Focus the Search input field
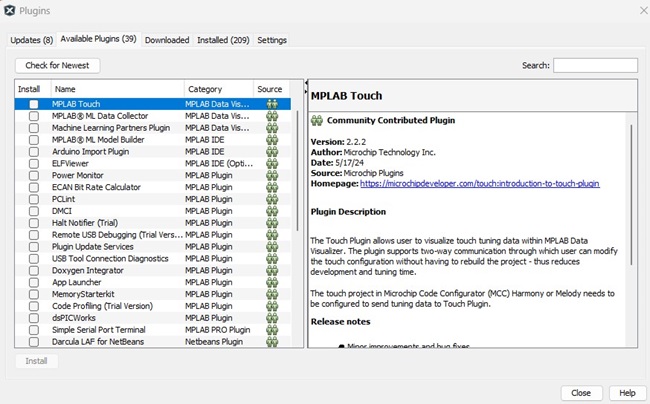The width and height of the screenshot is (650, 404). 595,65
